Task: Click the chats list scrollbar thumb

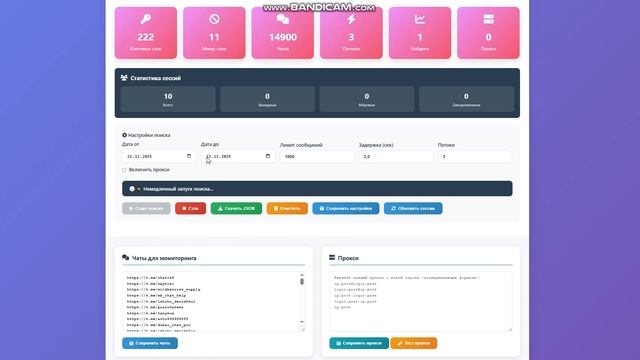Action: tap(302, 281)
